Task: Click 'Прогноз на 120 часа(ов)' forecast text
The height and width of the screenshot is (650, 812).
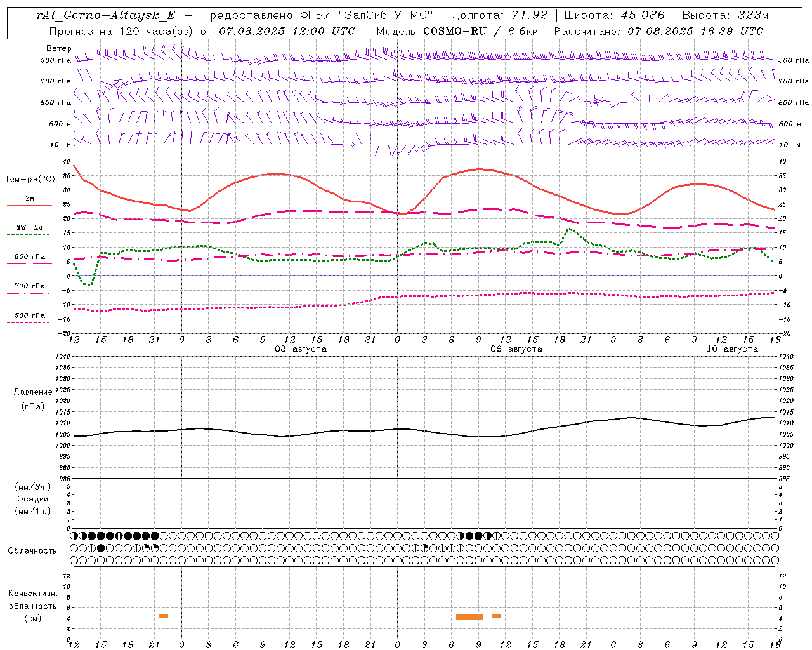Action: pos(122,31)
